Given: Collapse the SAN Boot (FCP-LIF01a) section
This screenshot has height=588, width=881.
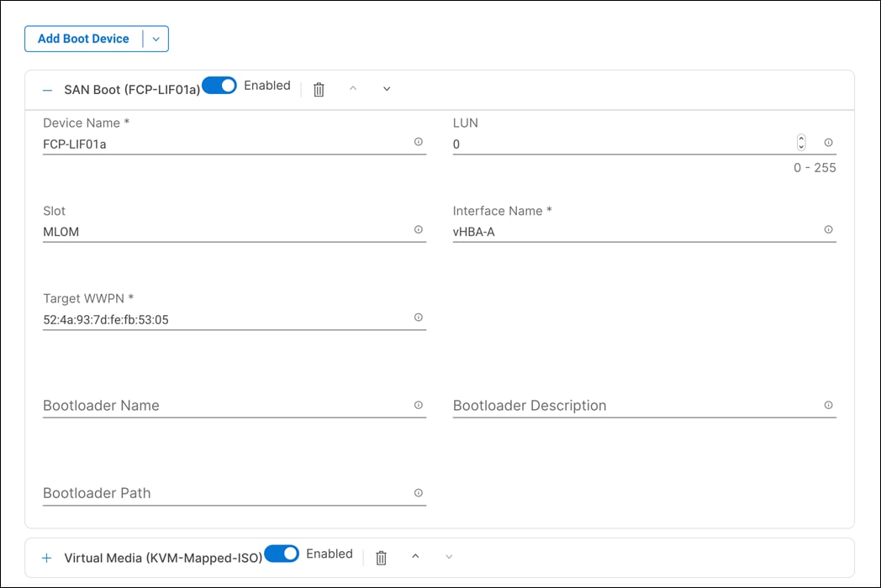Looking at the screenshot, I should [46, 88].
